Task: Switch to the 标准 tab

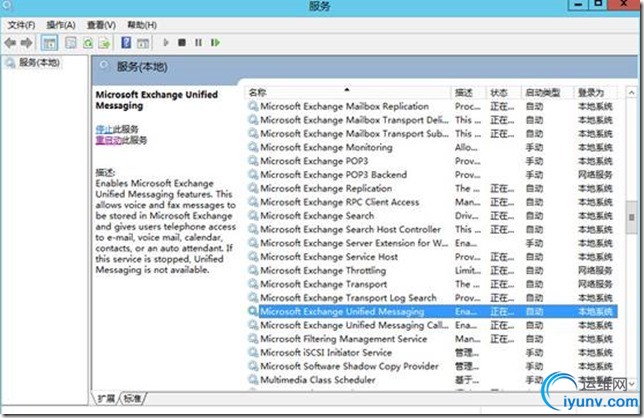Action: pyautogui.click(x=132, y=398)
